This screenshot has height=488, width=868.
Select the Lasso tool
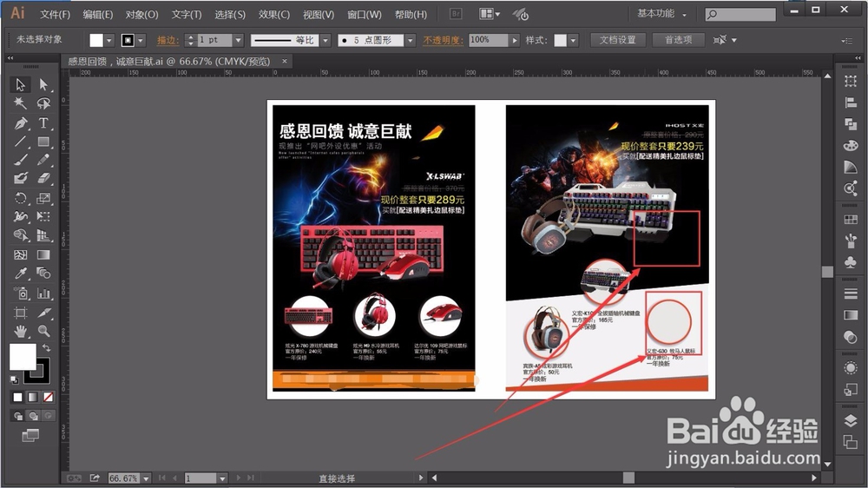point(43,103)
